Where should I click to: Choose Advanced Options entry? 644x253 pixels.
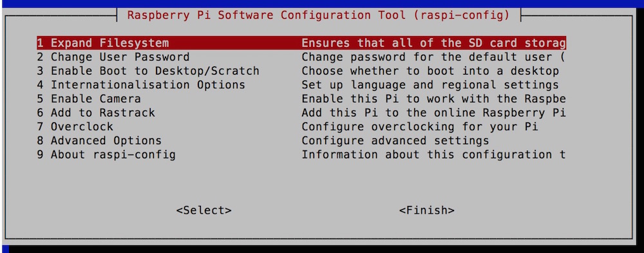(x=99, y=141)
